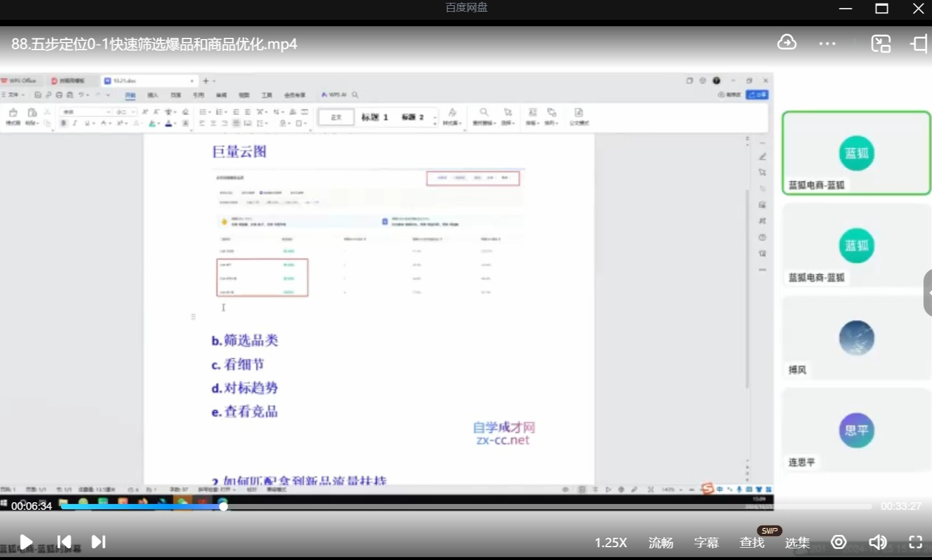Screen dimensions: 932x560
Task: Skip to the next video
Action: [x=99, y=542]
